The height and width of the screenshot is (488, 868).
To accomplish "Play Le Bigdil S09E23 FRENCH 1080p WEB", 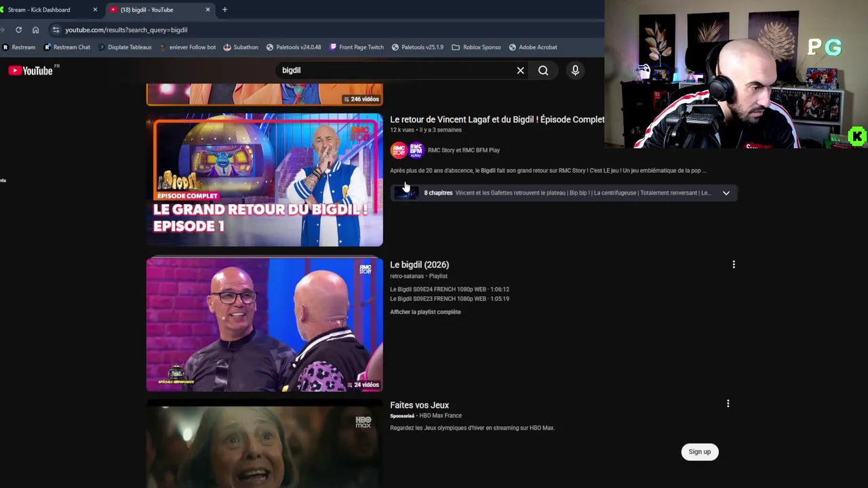I will pos(450,299).
